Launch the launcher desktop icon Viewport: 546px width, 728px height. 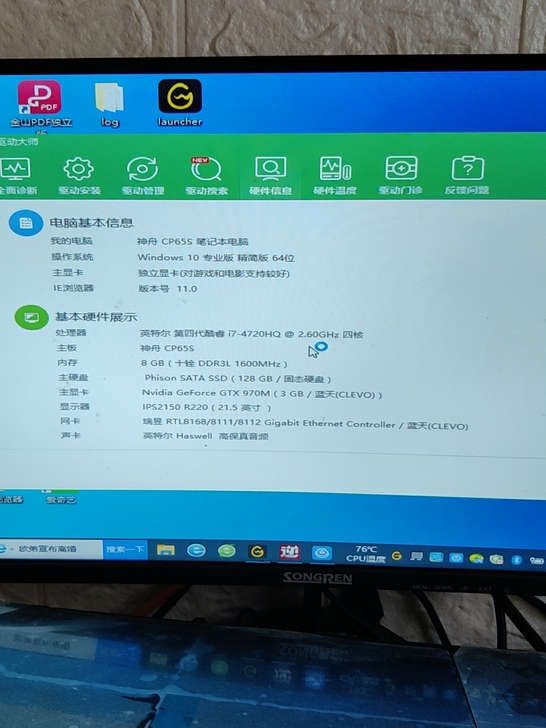180,103
